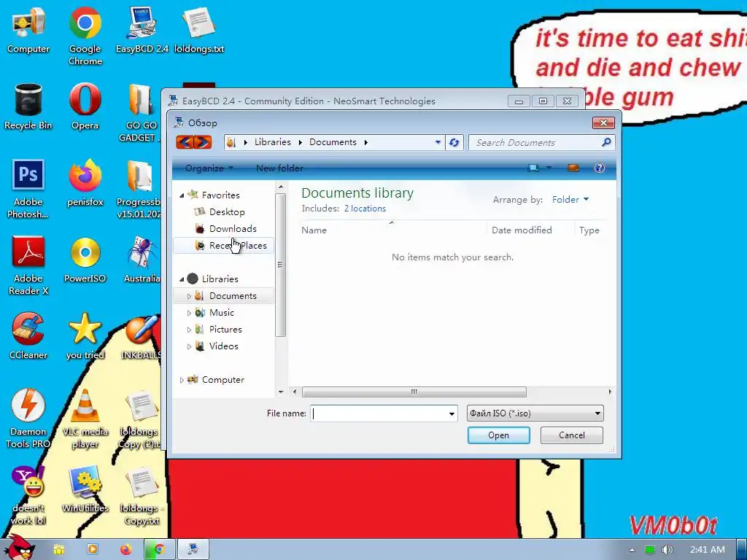Open the Computer desktop icon
This screenshot has height=560, width=747.
(28, 30)
